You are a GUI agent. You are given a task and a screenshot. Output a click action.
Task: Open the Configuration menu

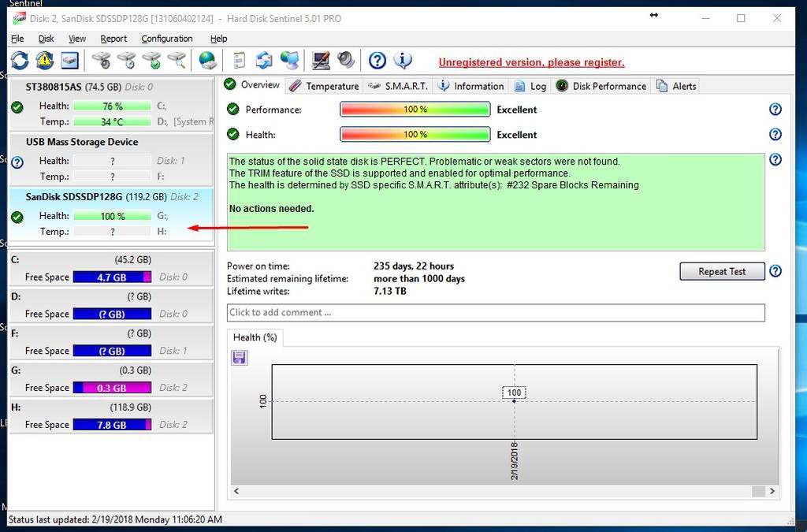pos(166,39)
